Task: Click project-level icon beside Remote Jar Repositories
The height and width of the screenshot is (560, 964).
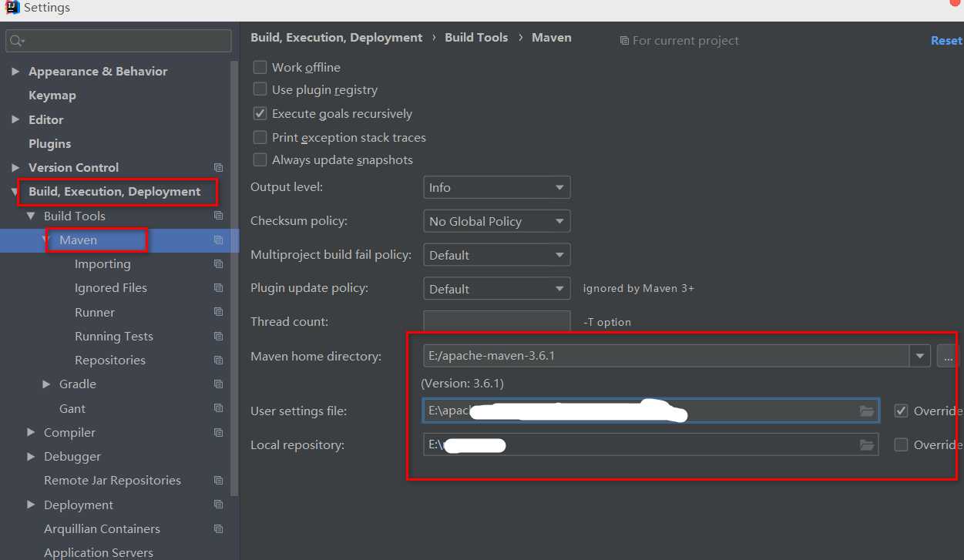Action: click(218, 481)
